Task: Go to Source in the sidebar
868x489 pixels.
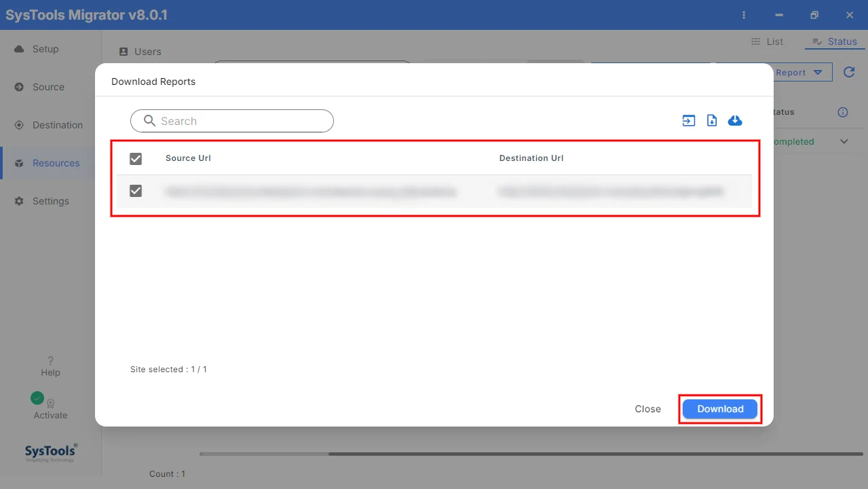Action: pyautogui.click(x=48, y=87)
